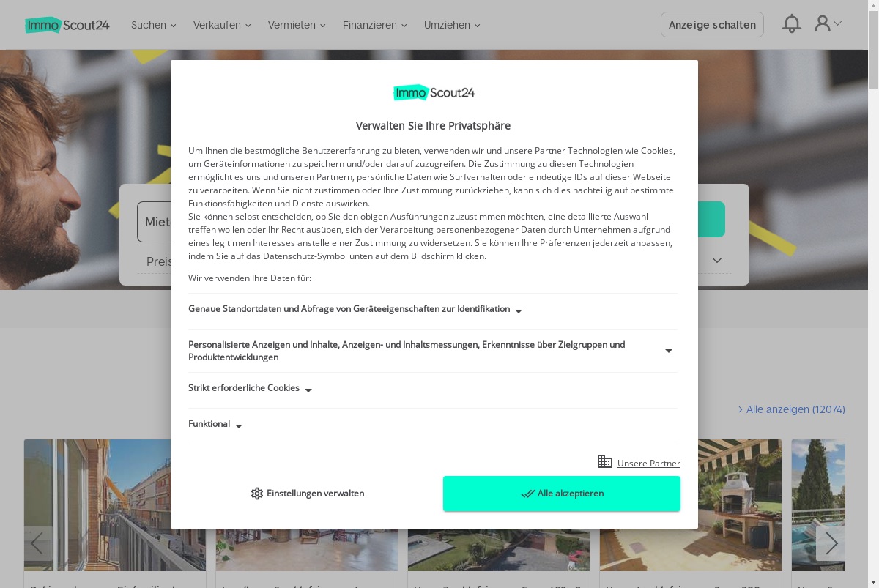Expand Genaue Standortdaten und Abfrage section

click(433, 310)
